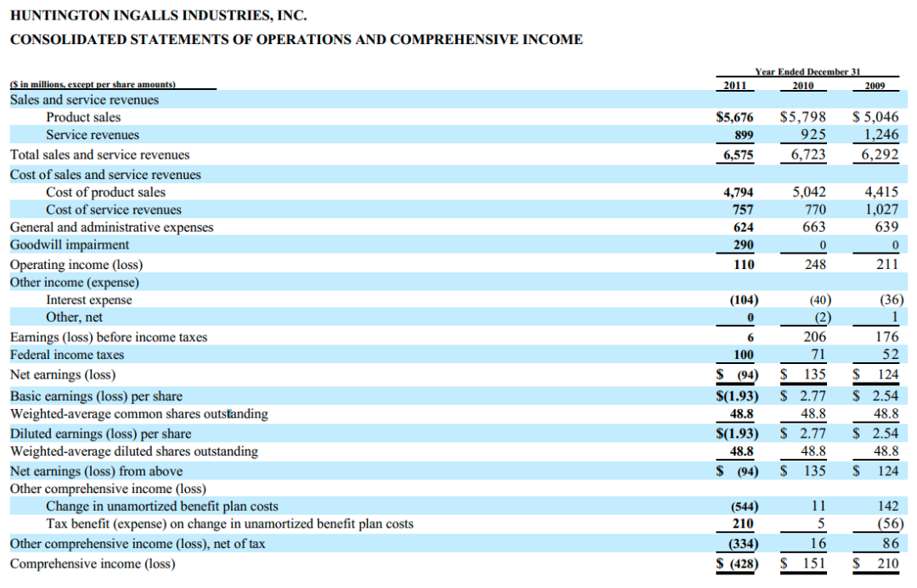The height and width of the screenshot is (588, 917).
Task: Click the "Total sales and service revenues" row label
Action: click(100, 155)
